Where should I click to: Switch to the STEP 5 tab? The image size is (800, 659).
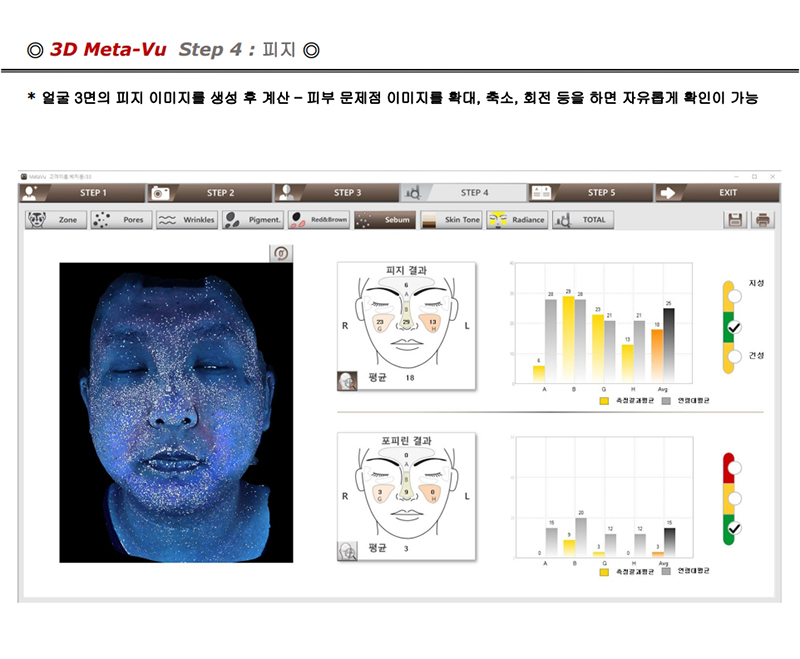point(590,192)
